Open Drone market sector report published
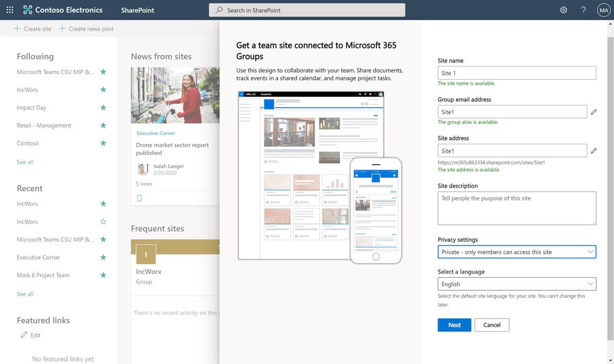 pyautogui.click(x=172, y=149)
